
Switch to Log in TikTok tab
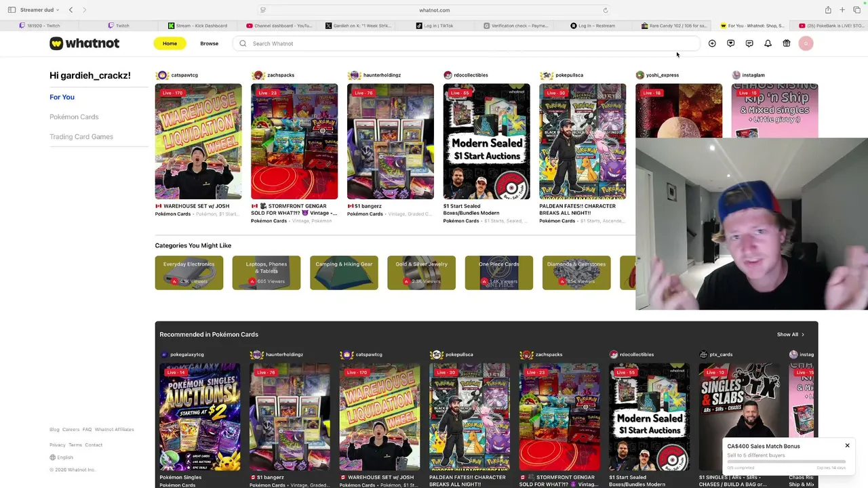(x=435, y=26)
